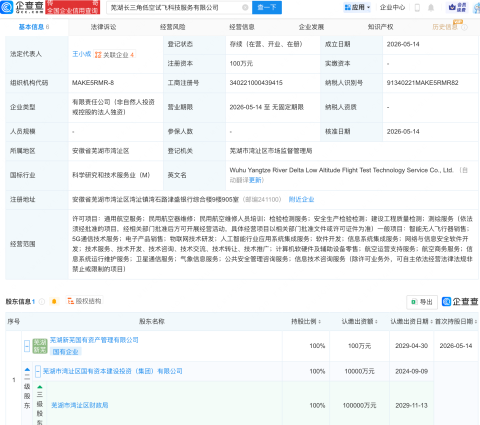The width and height of the screenshot is (480, 425).
Task: Select the 登记状态 value 存续（在营、开业、在册）
Action: (266, 44)
